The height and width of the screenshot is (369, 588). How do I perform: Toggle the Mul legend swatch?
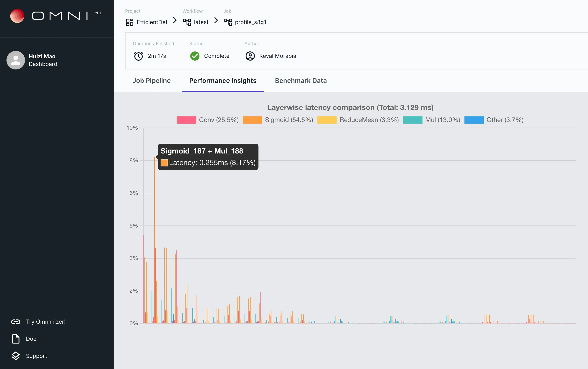pos(413,120)
